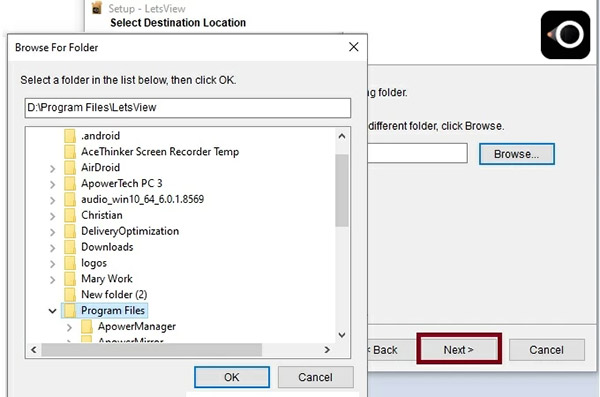Click the Christian folder icon
The height and width of the screenshot is (397, 600).
coord(70,215)
